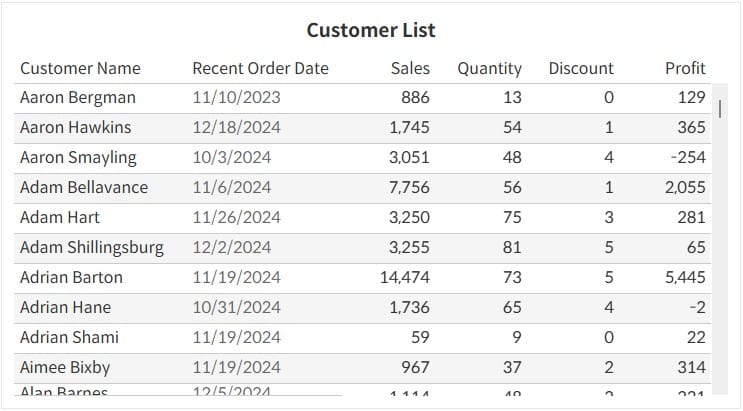
Task: Click Adrian Barton's sales value 14,474
Action: pyautogui.click(x=405, y=278)
